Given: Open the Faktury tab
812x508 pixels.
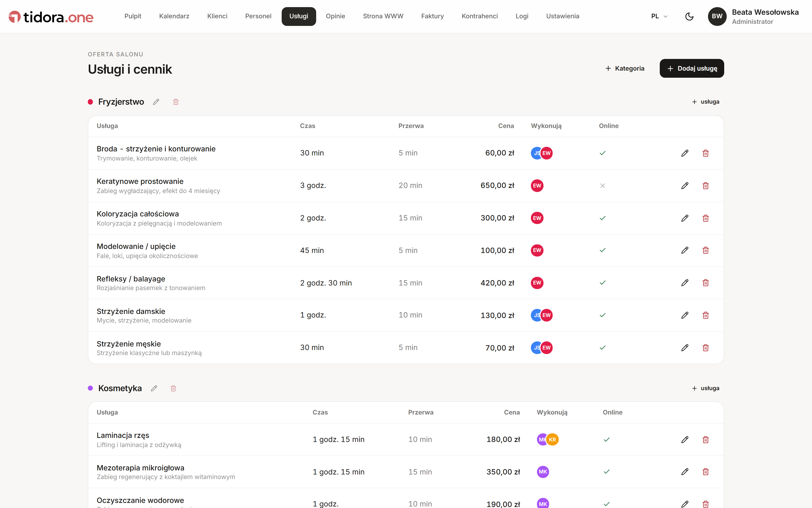Looking at the screenshot, I should 432,16.
